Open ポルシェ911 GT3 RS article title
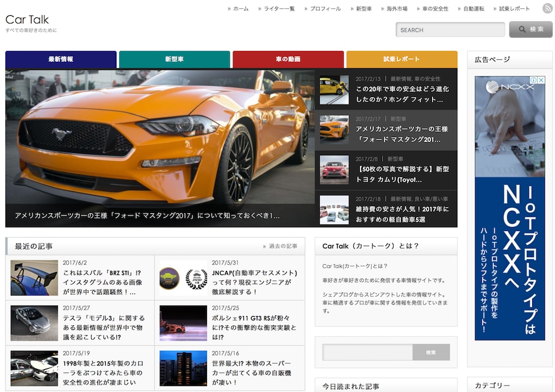This screenshot has height=392, width=555. pyautogui.click(x=254, y=327)
